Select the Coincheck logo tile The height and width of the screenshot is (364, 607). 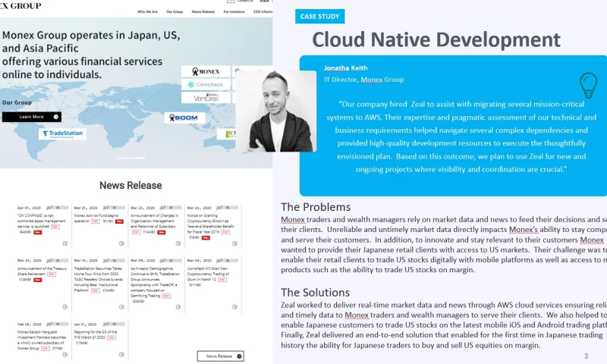pyautogui.click(x=206, y=86)
